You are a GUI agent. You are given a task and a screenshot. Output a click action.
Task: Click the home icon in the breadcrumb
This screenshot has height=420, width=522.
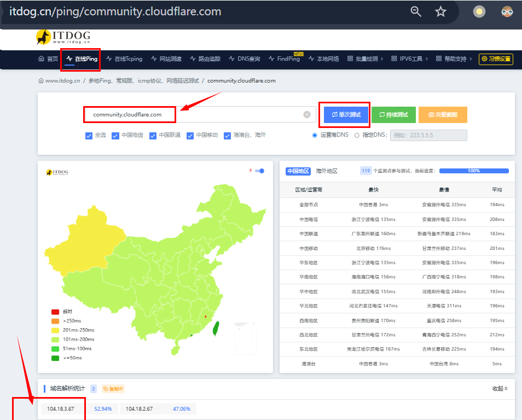(x=40, y=81)
